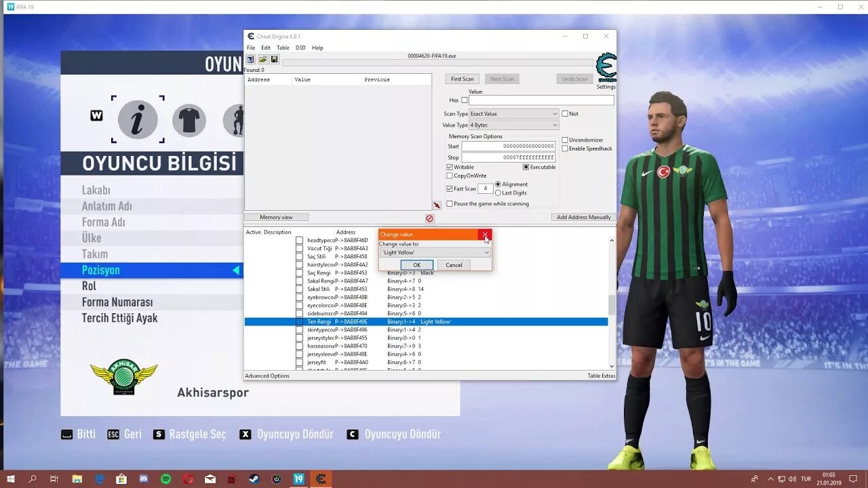Click the scan Value input field

(541, 100)
